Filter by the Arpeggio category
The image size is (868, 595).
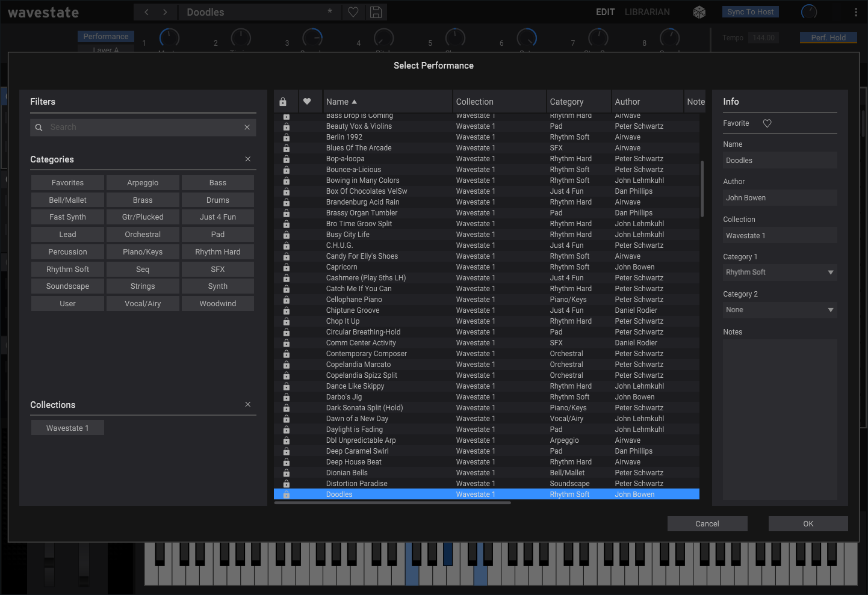143,183
